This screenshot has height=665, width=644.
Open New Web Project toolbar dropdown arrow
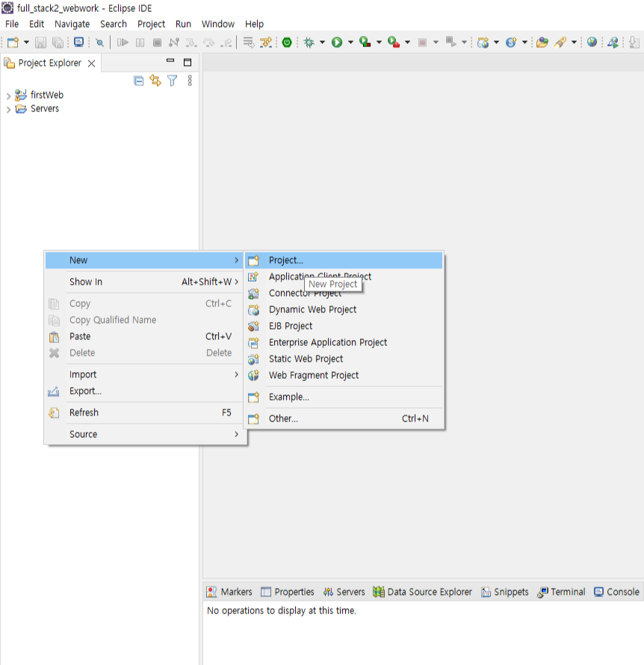[x=497, y=42]
